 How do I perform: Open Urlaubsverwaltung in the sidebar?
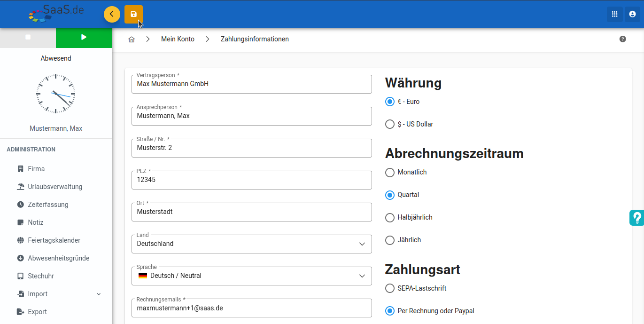tap(55, 187)
